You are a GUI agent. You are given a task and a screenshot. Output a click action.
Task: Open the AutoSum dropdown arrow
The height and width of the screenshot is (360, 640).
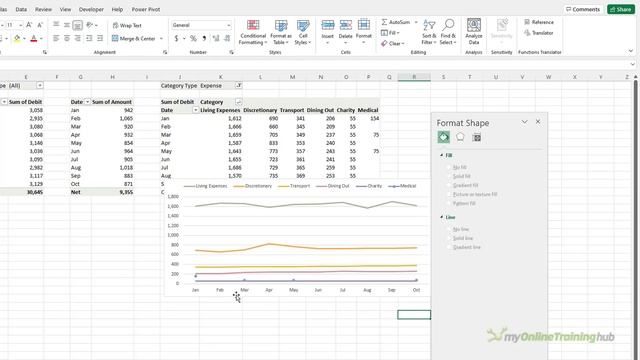[x=416, y=22]
